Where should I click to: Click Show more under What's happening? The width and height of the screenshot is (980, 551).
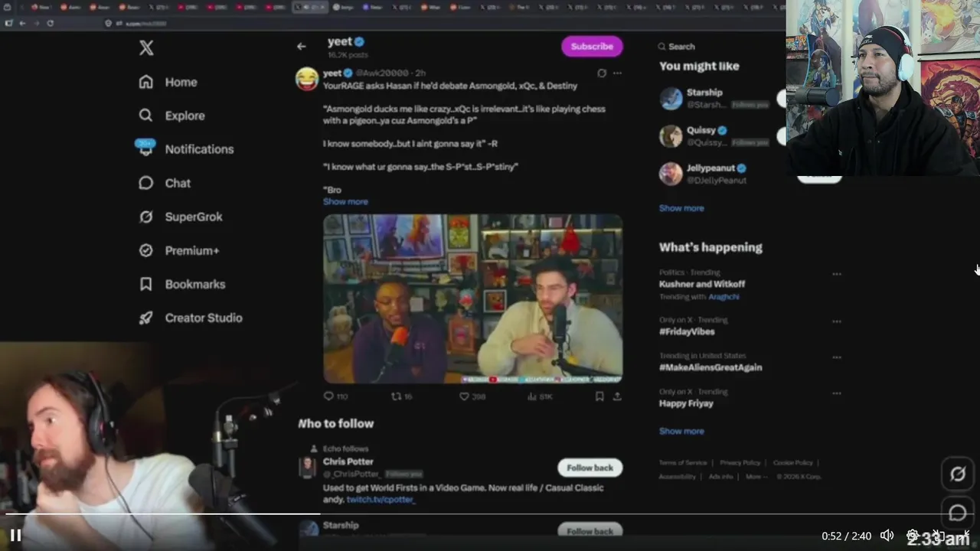[x=681, y=431]
